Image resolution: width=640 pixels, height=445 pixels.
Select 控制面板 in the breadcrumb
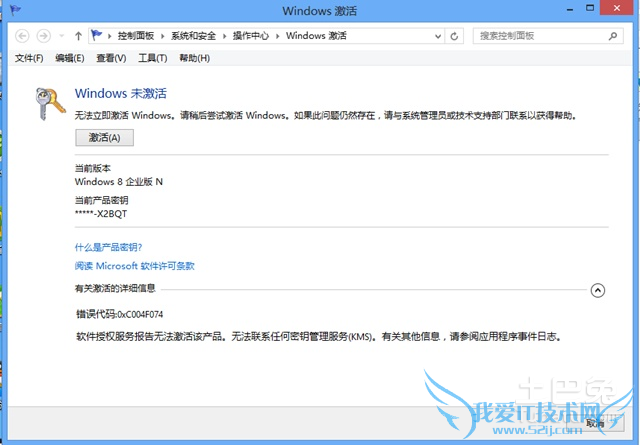click(x=136, y=36)
